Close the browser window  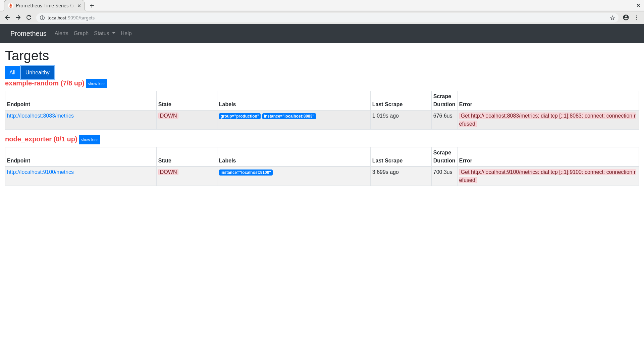point(638,5)
